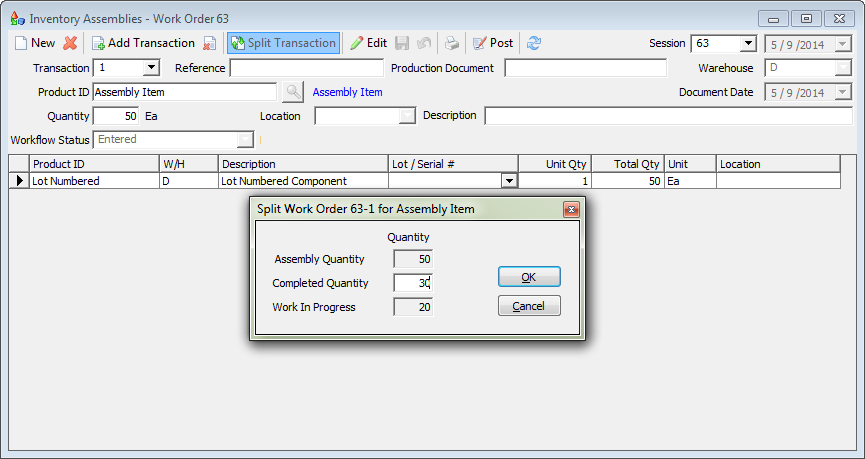The height and width of the screenshot is (459, 865).
Task: Click the magnifier lookup icon beside Product ID
Action: (x=293, y=92)
